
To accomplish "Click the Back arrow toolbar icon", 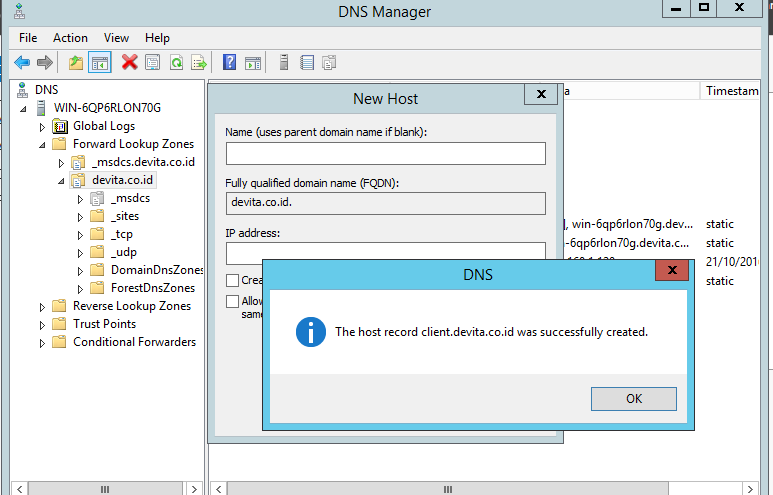I will coord(21,62).
